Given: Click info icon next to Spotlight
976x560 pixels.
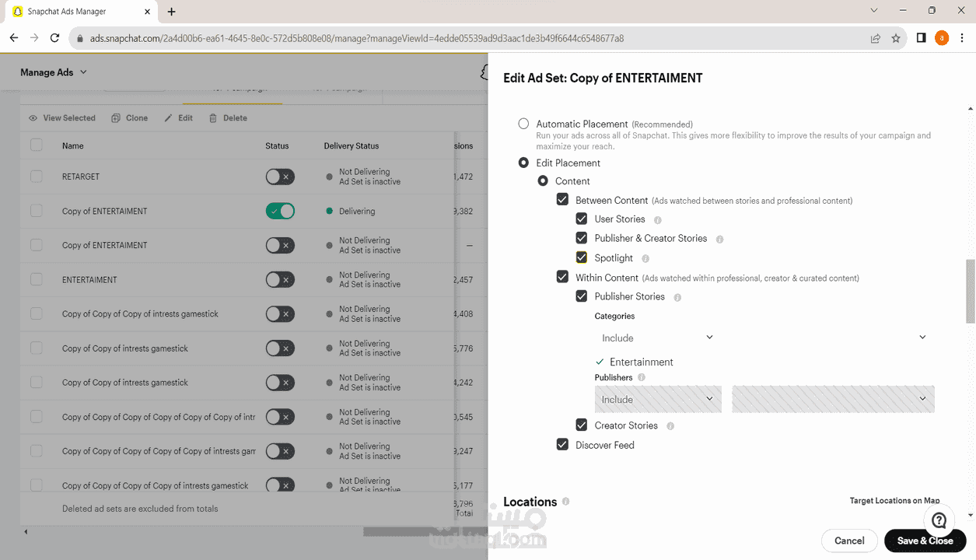Looking at the screenshot, I should pos(645,258).
